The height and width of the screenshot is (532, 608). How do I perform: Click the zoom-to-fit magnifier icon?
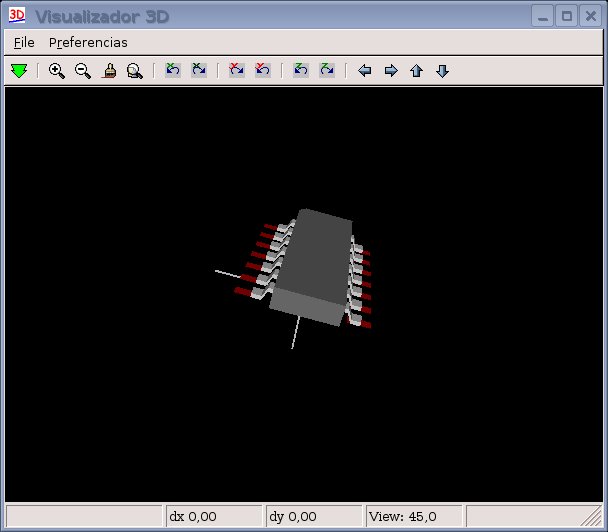pos(135,71)
